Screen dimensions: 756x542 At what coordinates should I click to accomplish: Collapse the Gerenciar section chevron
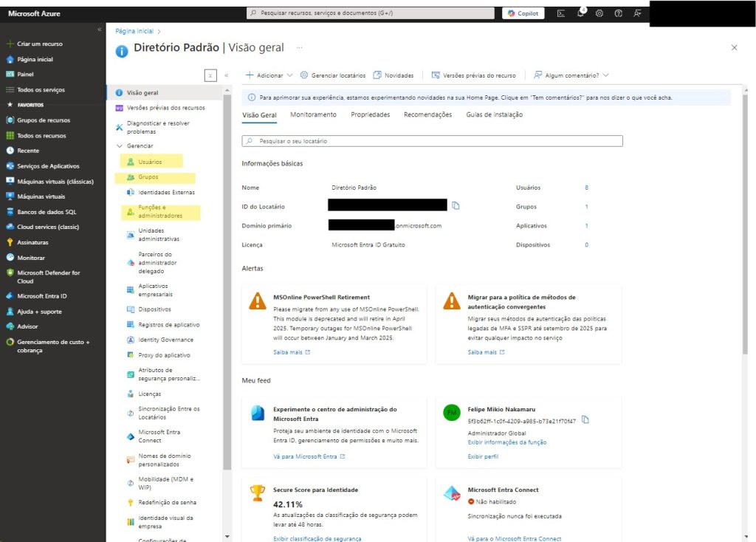119,145
